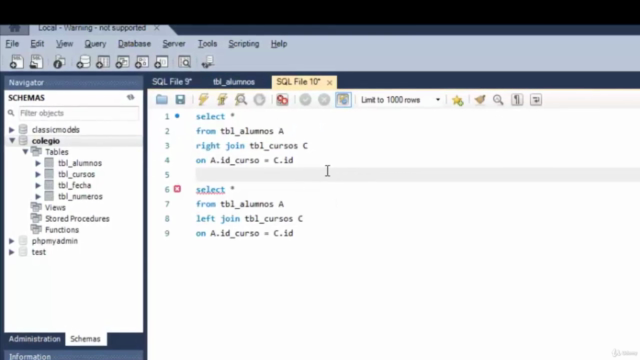640x360 pixels.
Task: Place cursor on 'right join tbl_cursos C' line
Action: point(251,146)
